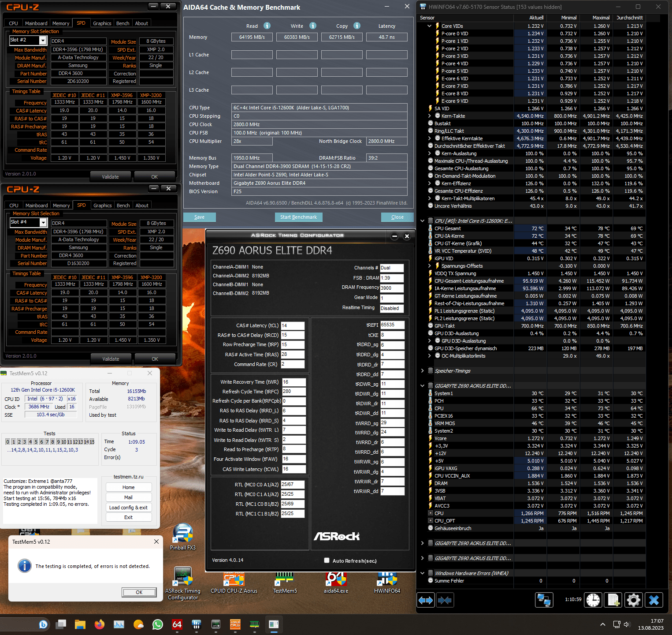Expand Kern-Takte row in HWiNFO
Viewport: 672px width, 635px height.
click(x=429, y=116)
